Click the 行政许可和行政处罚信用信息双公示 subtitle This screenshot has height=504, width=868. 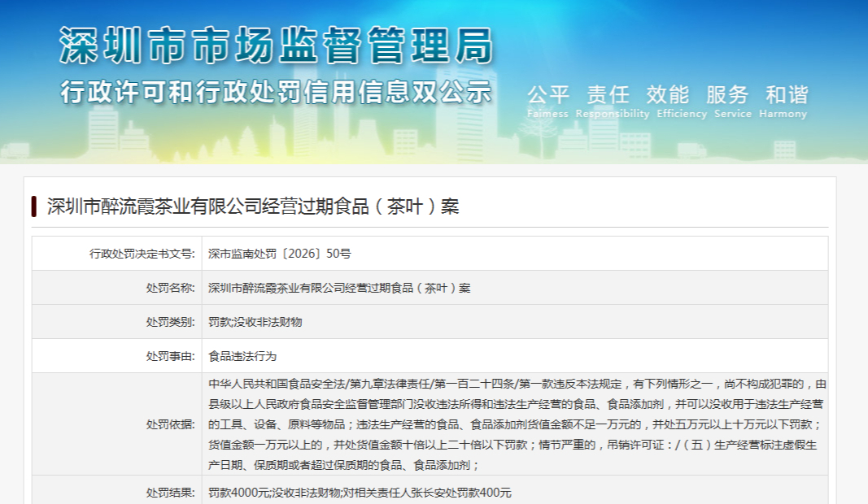tap(276, 92)
